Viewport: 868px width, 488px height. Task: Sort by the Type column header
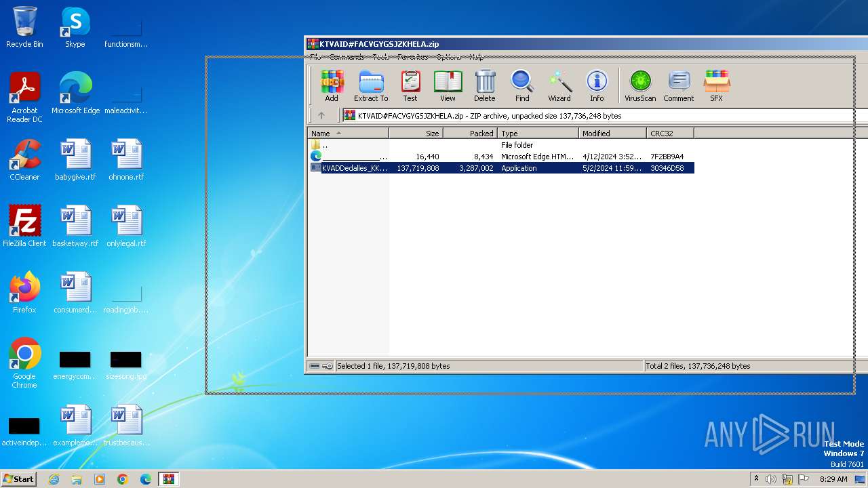(x=538, y=134)
